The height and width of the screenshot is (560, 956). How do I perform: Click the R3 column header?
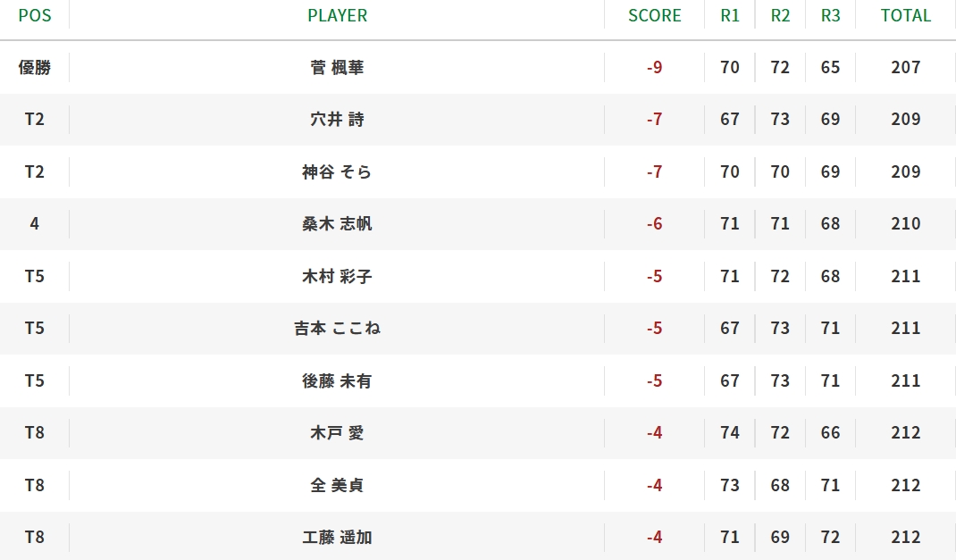[830, 15]
